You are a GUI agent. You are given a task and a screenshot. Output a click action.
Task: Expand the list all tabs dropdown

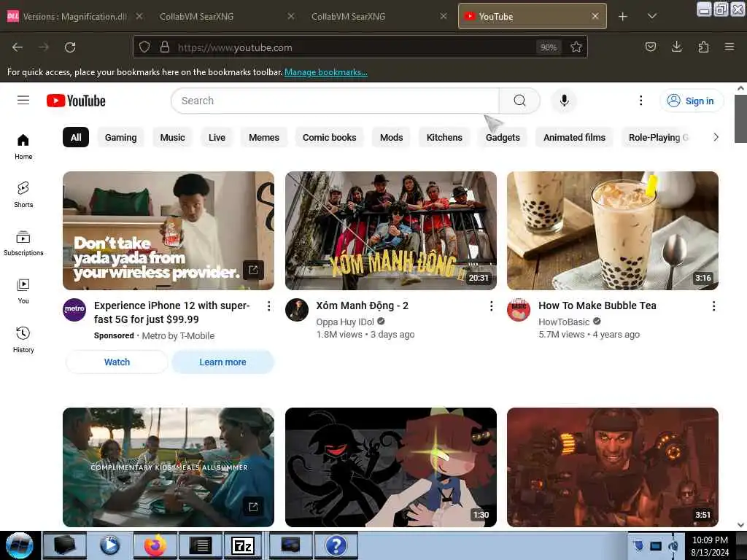(652, 16)
